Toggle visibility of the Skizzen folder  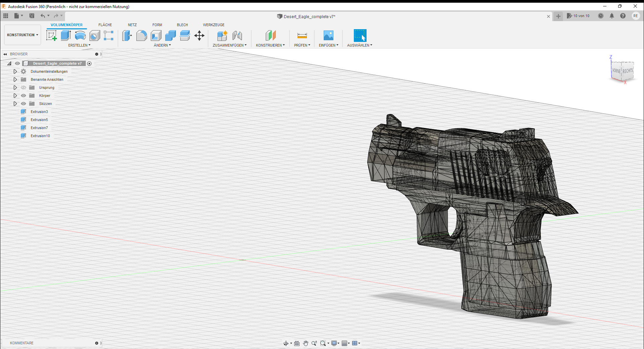pos(23,104)
